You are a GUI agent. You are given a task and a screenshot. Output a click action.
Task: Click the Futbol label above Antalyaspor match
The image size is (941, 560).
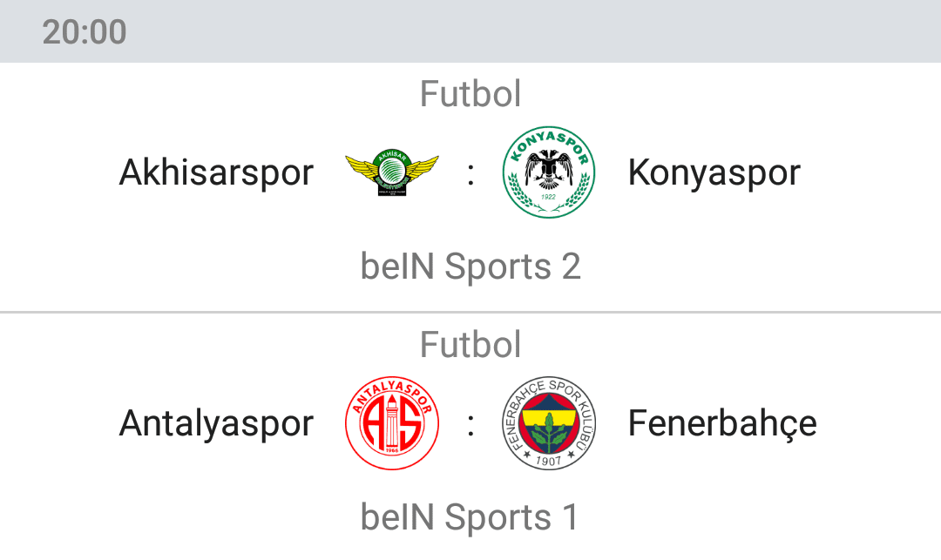470,344
